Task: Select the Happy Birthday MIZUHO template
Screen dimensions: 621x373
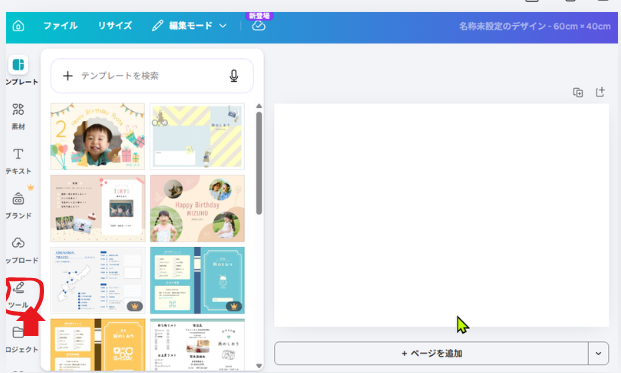Action: pyautogui.click(x=197, y=209)
